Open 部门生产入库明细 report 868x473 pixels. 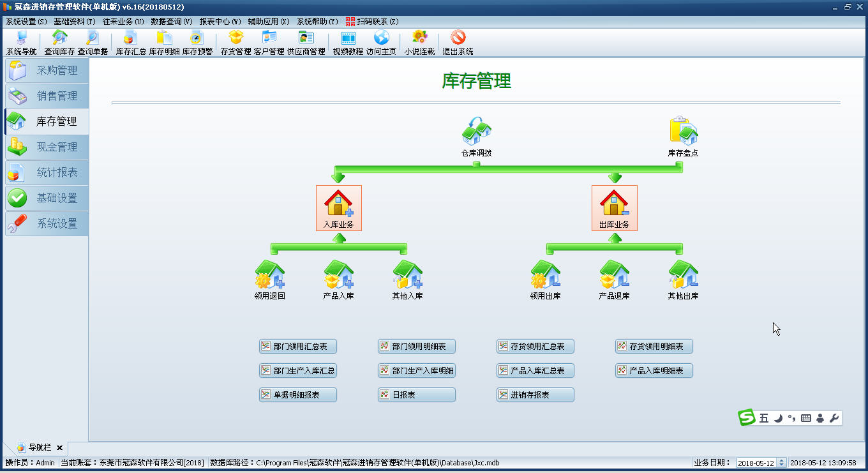417,370
